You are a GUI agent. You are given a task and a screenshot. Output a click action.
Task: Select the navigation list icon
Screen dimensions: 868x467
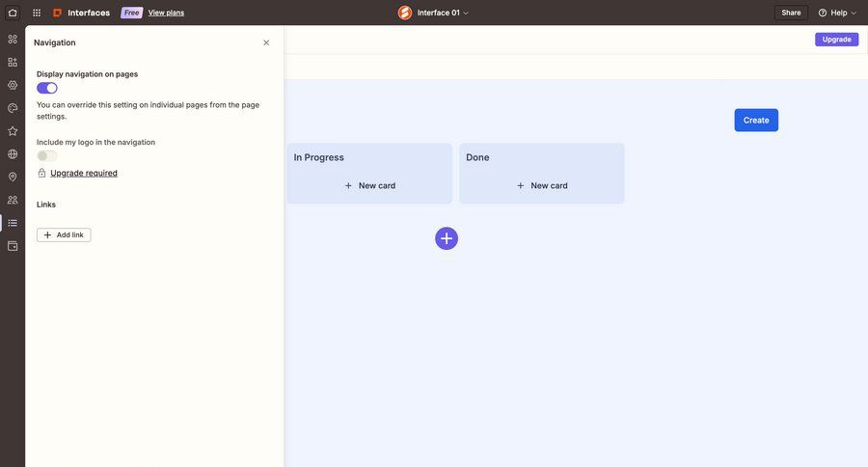pos(13,223)
